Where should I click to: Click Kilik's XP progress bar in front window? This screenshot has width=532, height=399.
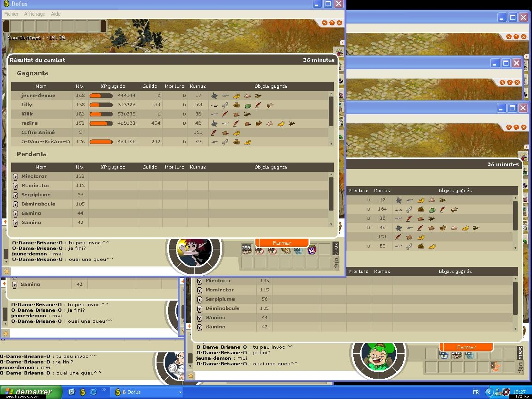tap(101, 114)
